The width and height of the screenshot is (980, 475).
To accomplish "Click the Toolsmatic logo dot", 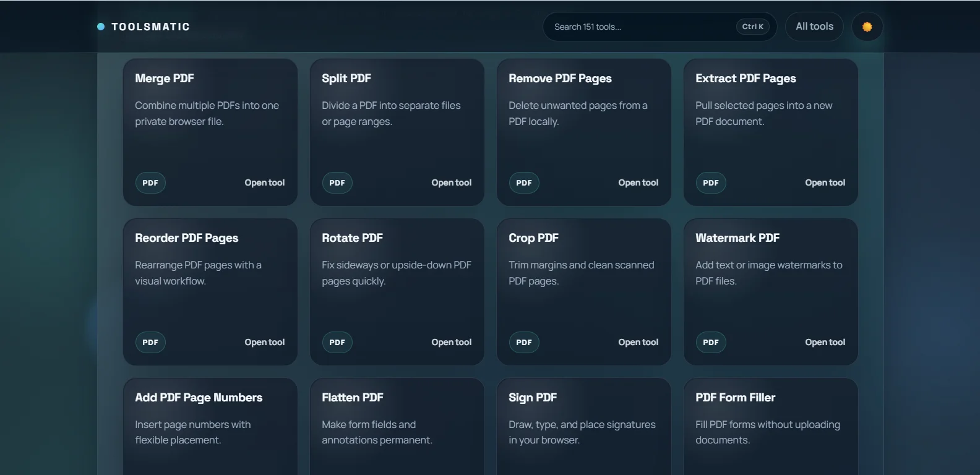I will (101, 27).
